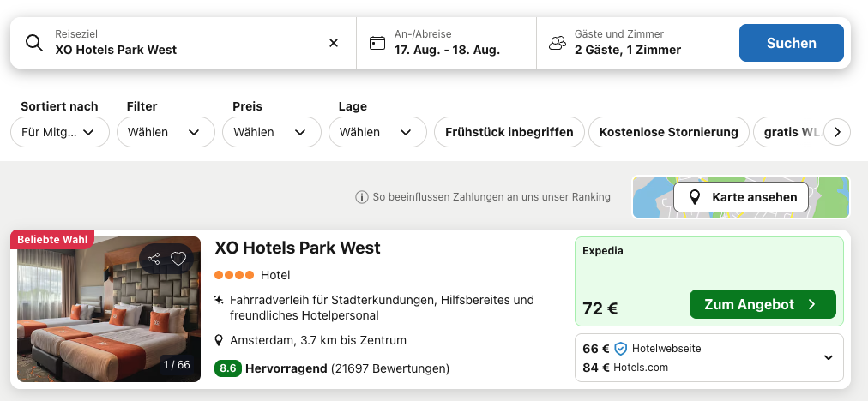Toggle Kostenlose Stornierung filter

click(x=669, y=132)
